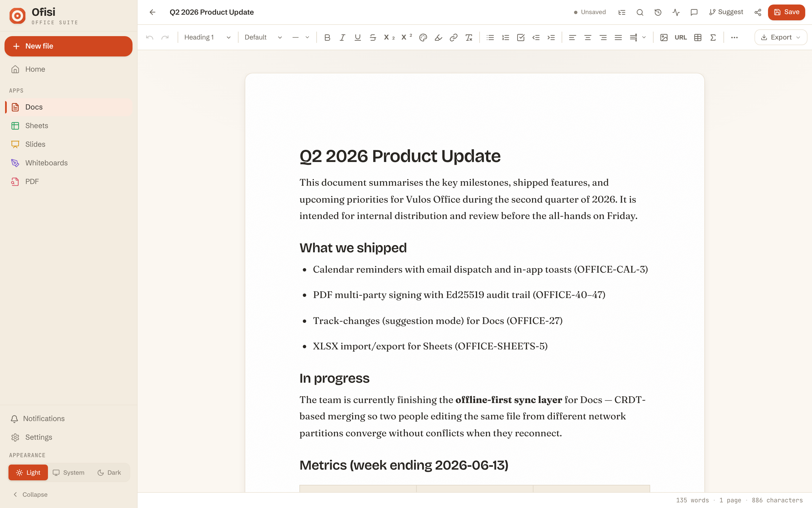Insert an image
This screenshot has height=508, width=812.
tap(664, 37)
